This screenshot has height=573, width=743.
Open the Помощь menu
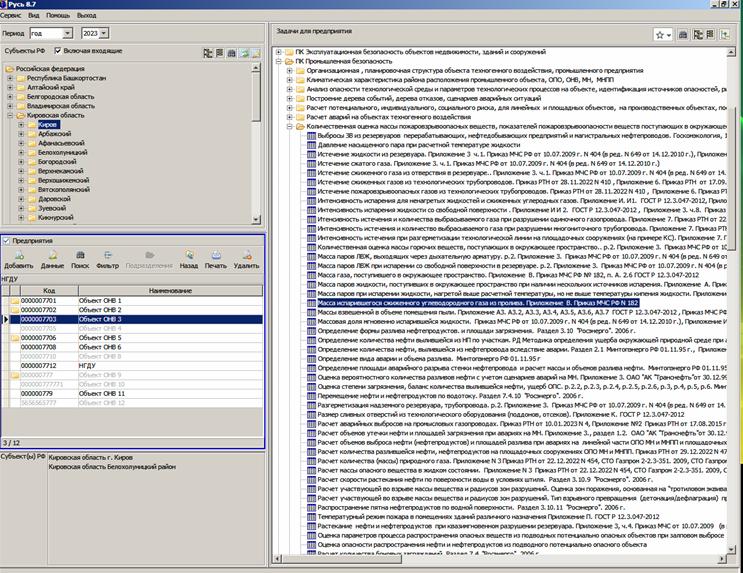tap(56, 17)
